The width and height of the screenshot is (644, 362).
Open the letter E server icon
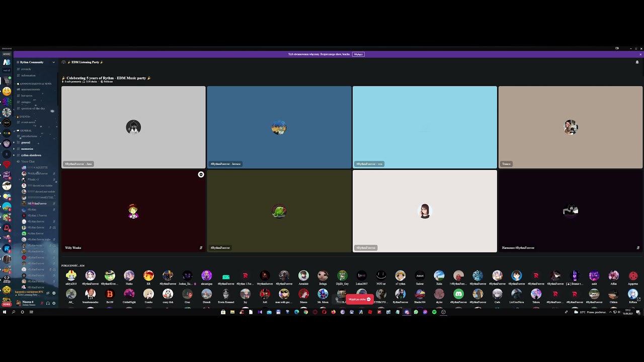pyautogui.click(x=7, y=154)
